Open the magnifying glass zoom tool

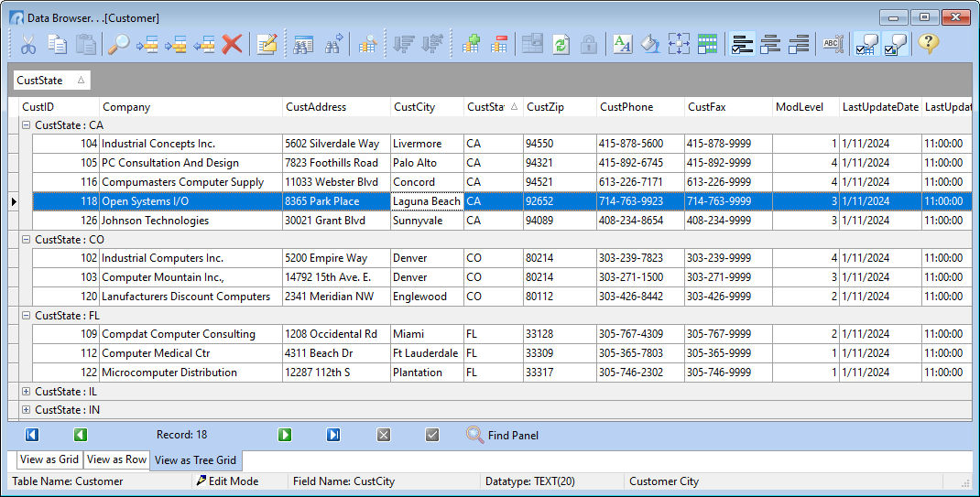click(118, 44)
